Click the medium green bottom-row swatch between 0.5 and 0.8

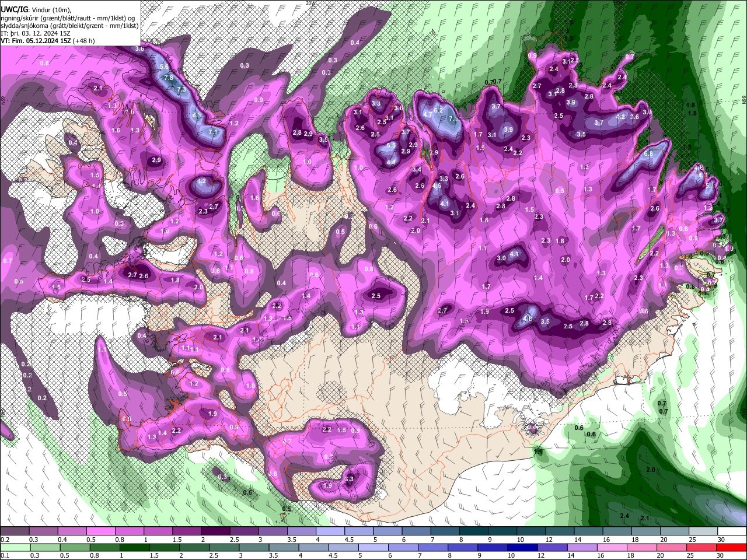click(74, 547)
